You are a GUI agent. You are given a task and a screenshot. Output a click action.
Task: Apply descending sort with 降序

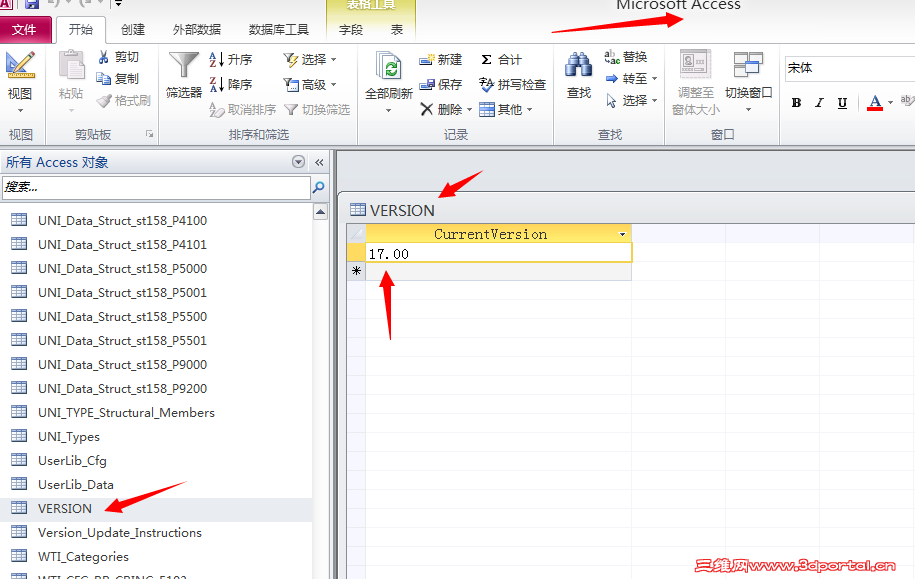[x=232, y=84]
